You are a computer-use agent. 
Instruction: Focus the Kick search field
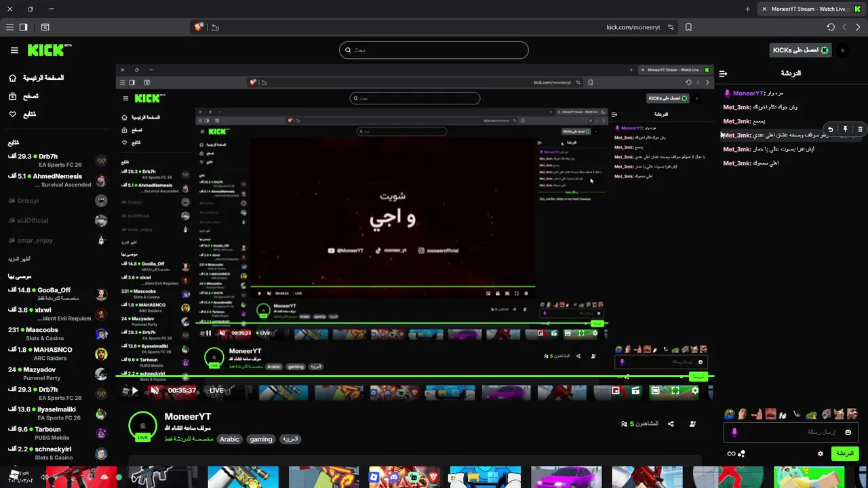pyautogui.click(x=434, y=50)
